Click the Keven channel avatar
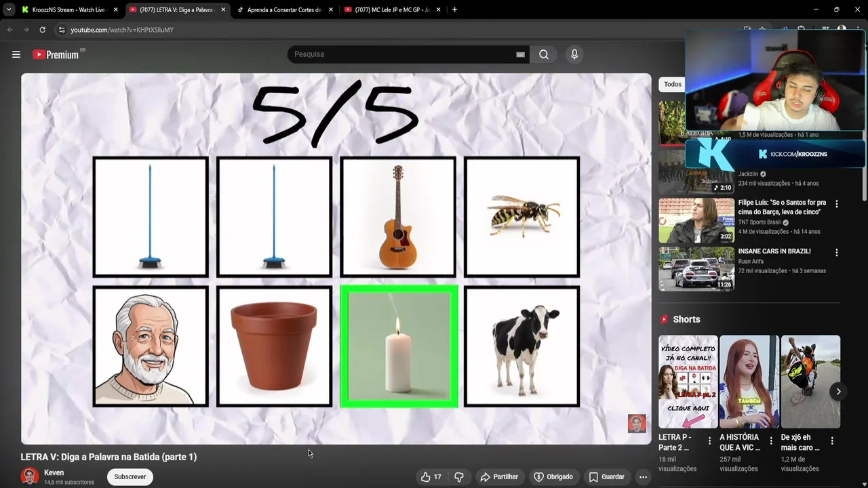The image size is (868, 488). pyautogui.click(x=29, y=476)
